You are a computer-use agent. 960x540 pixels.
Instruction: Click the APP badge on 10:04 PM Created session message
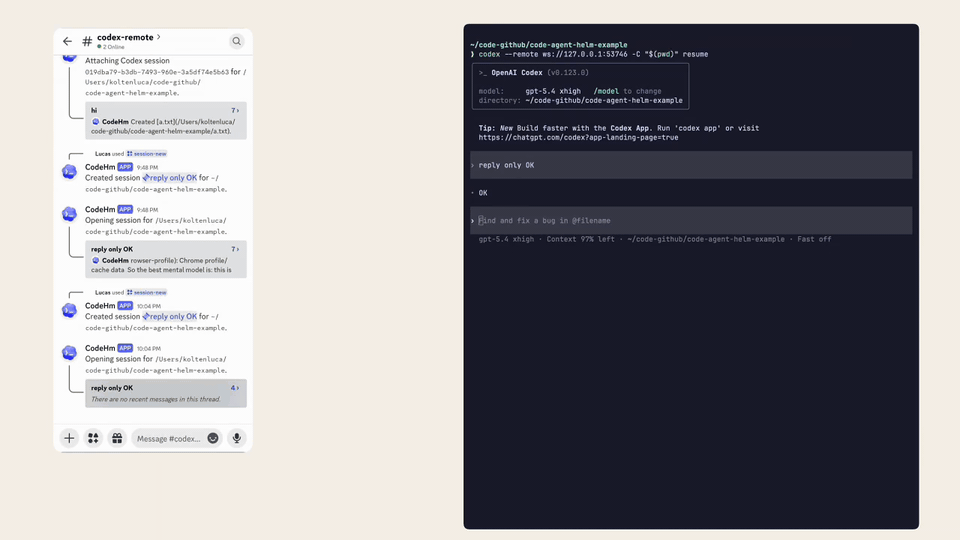point(125,306)
